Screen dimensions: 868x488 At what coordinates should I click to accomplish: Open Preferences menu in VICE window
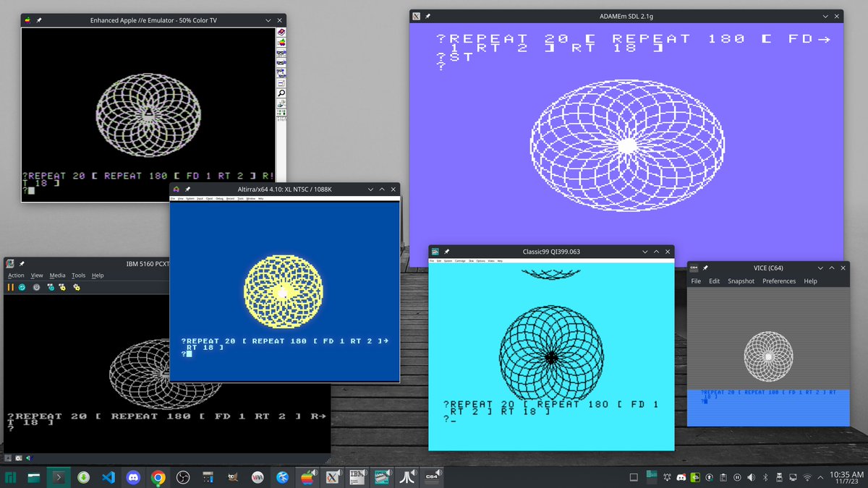(779, 281)
